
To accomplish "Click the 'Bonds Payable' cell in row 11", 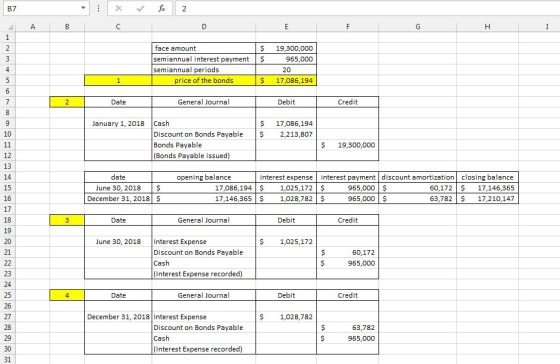I will point(204,145).
